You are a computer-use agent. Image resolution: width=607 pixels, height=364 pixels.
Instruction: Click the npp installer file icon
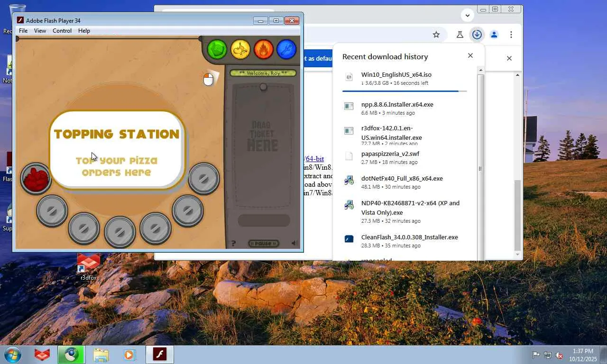coord(349,106)
